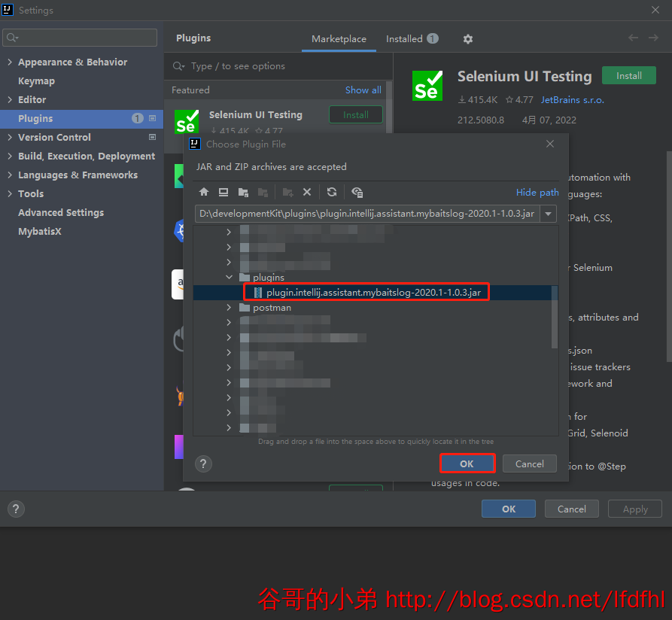This screenshot has width=672, height=620.
Task: Open Settings dialog help button
Action: 16,509
